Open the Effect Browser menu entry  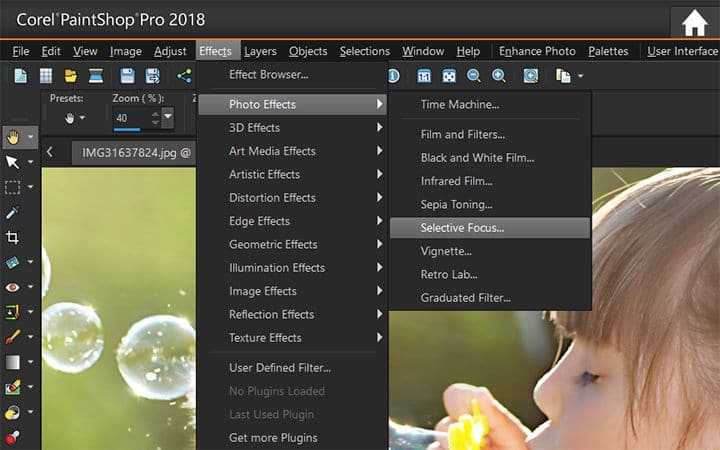point(292,75)
